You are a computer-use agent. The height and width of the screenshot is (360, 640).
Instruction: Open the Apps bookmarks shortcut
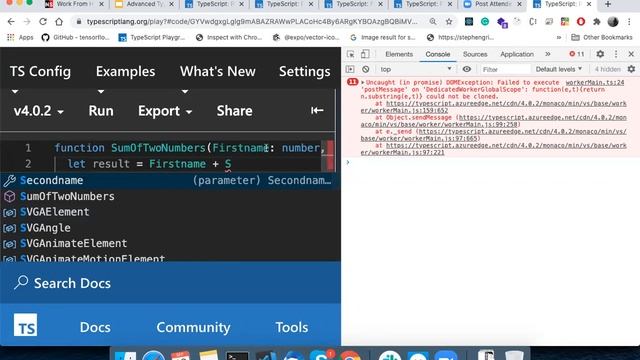click(x=20, y=38)
